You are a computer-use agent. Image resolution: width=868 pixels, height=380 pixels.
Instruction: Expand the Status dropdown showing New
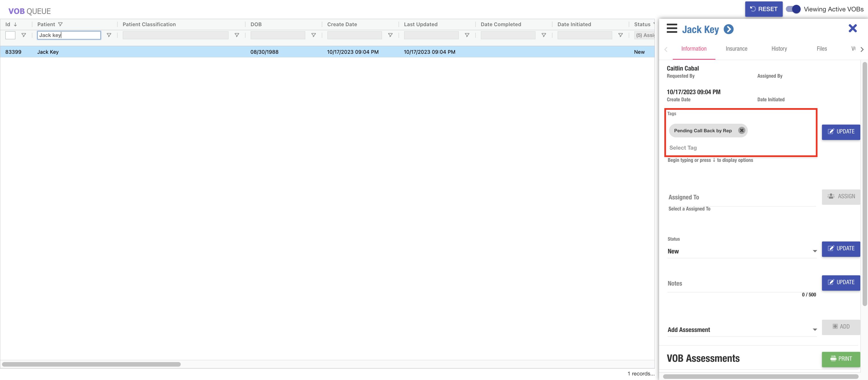[814, 251]
